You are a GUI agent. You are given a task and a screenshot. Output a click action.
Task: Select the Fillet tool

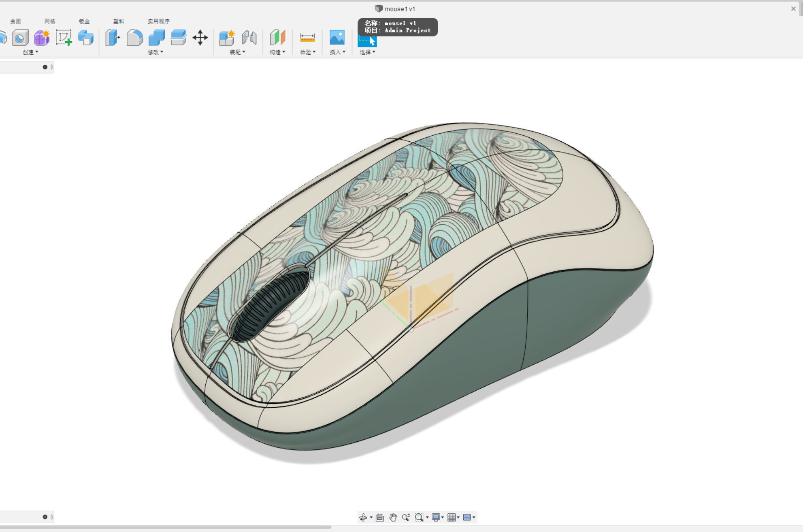click(x=134, y=38)
